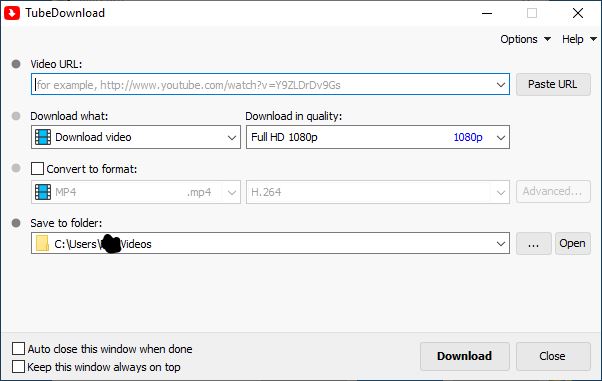
Task: Open the Download video type dropdown
Action: tap(136, 137)
